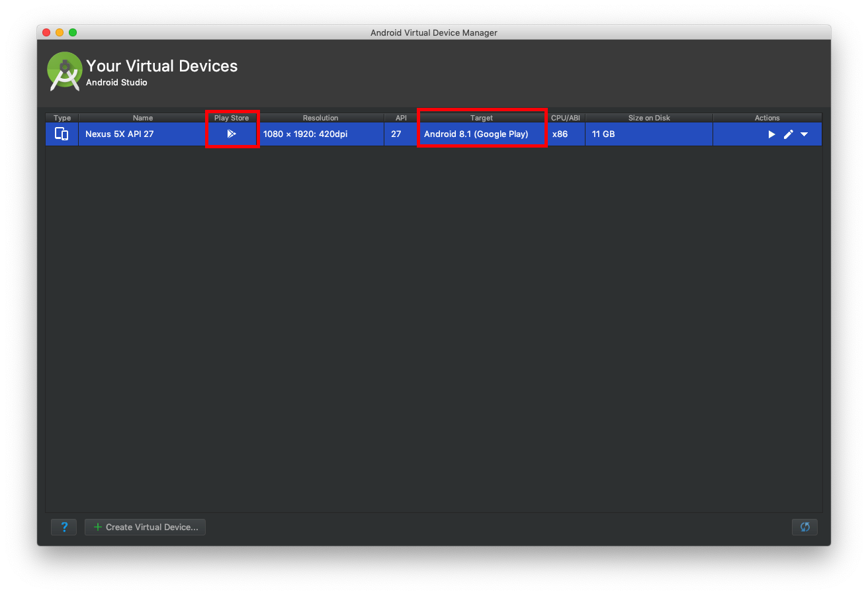Screen dimensions: 868x595
Task: Launch the Nexus 5X emulator via play icon
Action: pos(771,134)
